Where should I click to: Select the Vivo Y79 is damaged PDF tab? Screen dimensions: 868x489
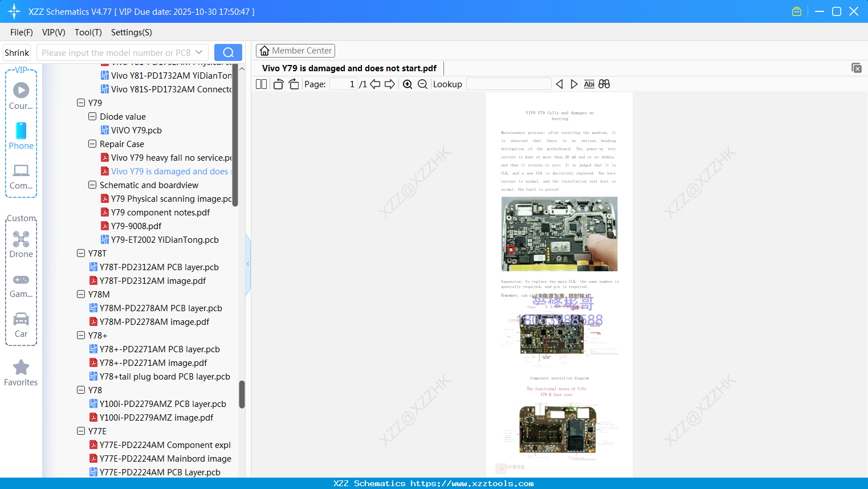point(349,68)
